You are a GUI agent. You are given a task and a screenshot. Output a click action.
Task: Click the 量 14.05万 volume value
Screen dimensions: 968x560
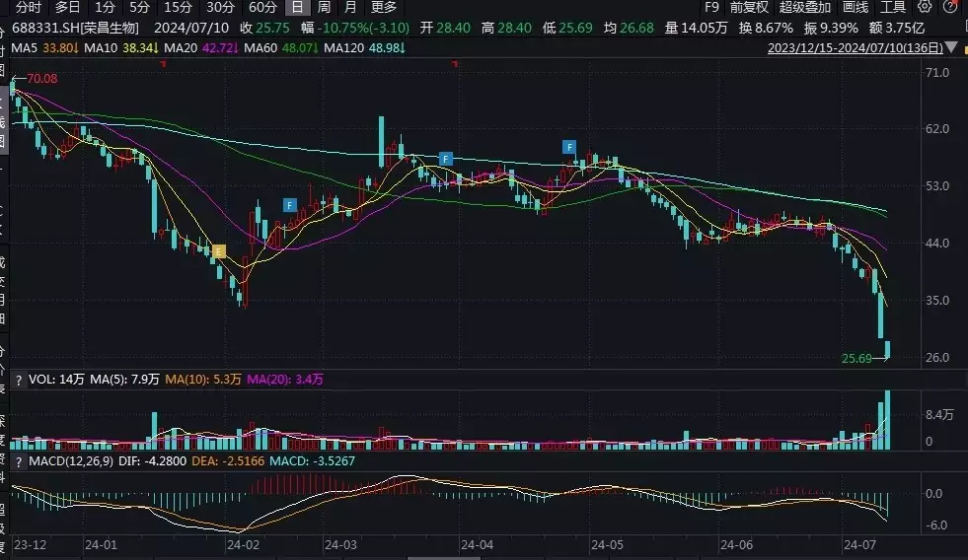coord(696,28)
